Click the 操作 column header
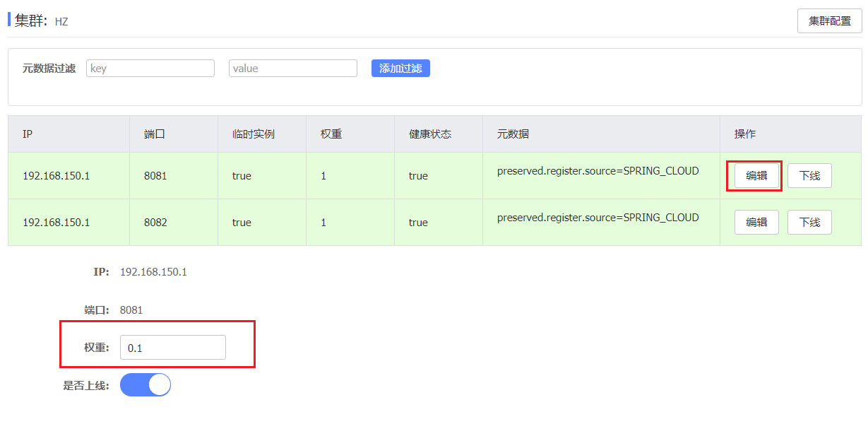Image resolution: width=868 pixels, height=424 pixels. (x=744, y=134)
